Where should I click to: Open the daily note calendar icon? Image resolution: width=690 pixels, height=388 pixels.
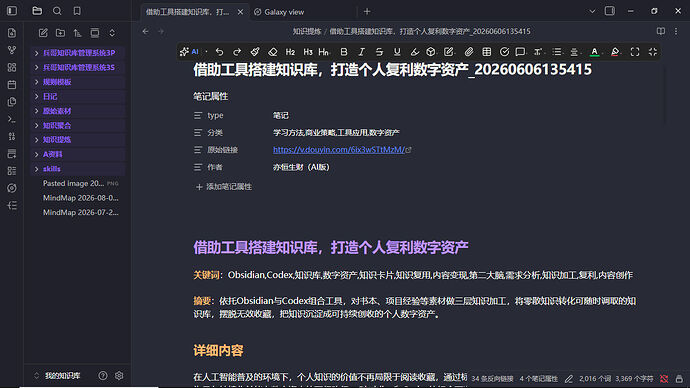point(12,84)
